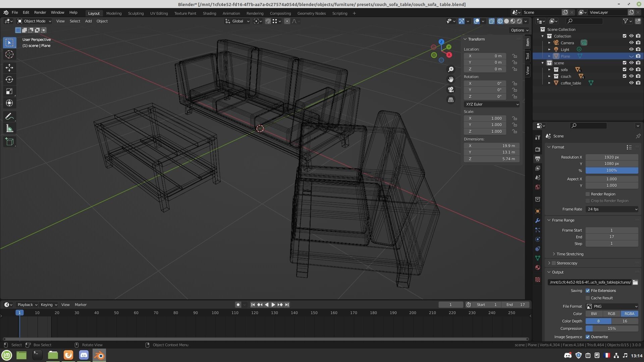Open the terminal from the taskbar

[x=37, y=355]
